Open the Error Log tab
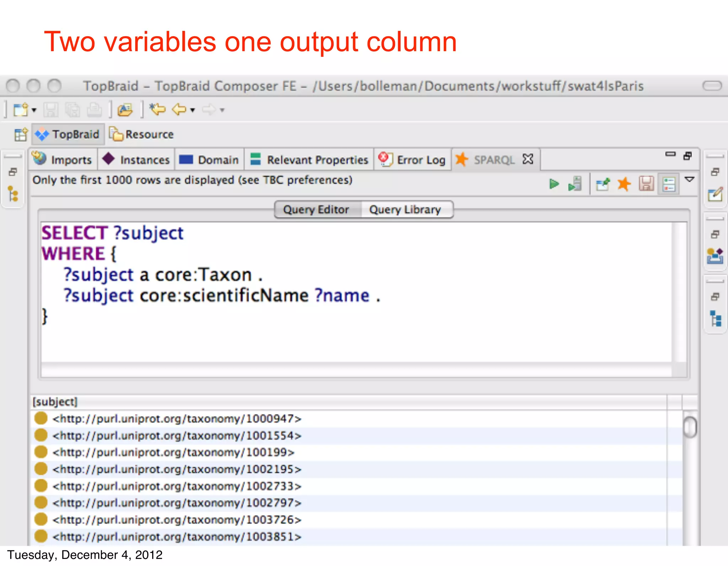 [412, 160]
